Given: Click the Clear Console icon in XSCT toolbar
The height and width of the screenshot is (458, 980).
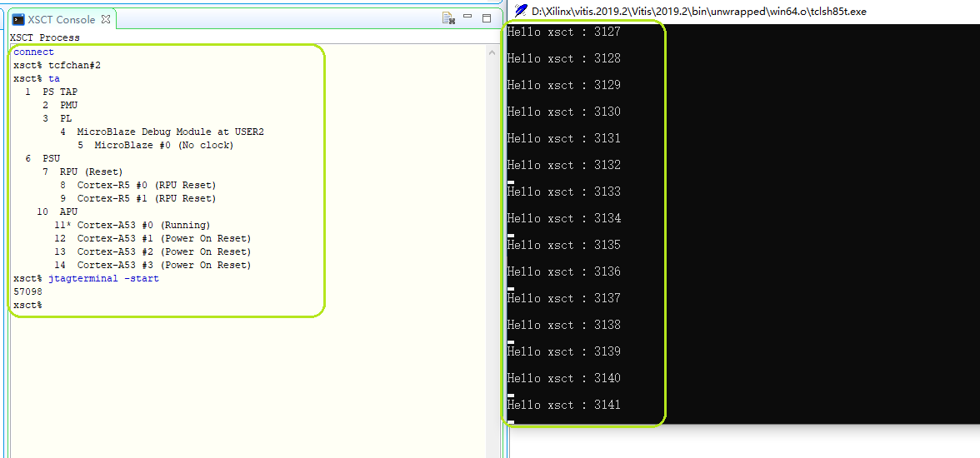Looking at the screenshot, I should click(448, 19).
